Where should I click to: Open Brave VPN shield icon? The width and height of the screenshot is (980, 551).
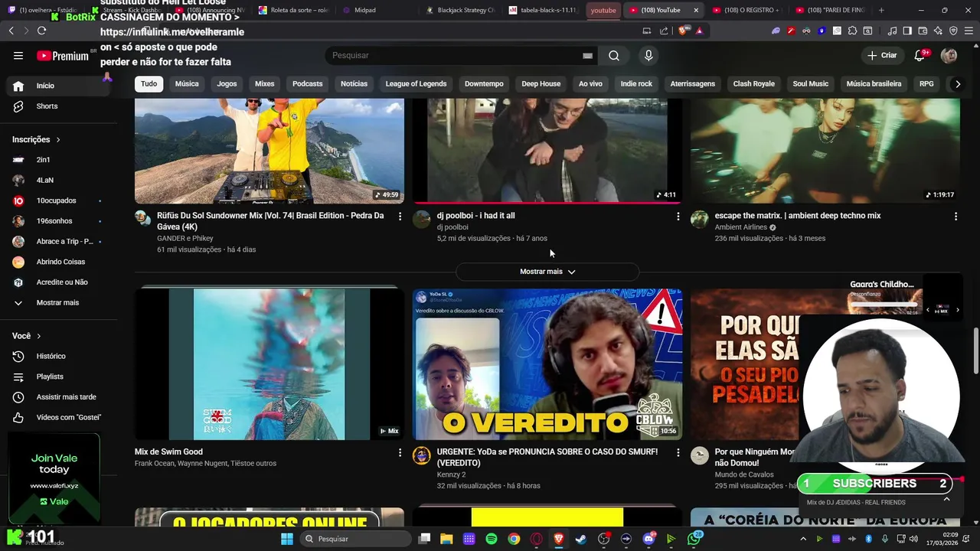953,31
